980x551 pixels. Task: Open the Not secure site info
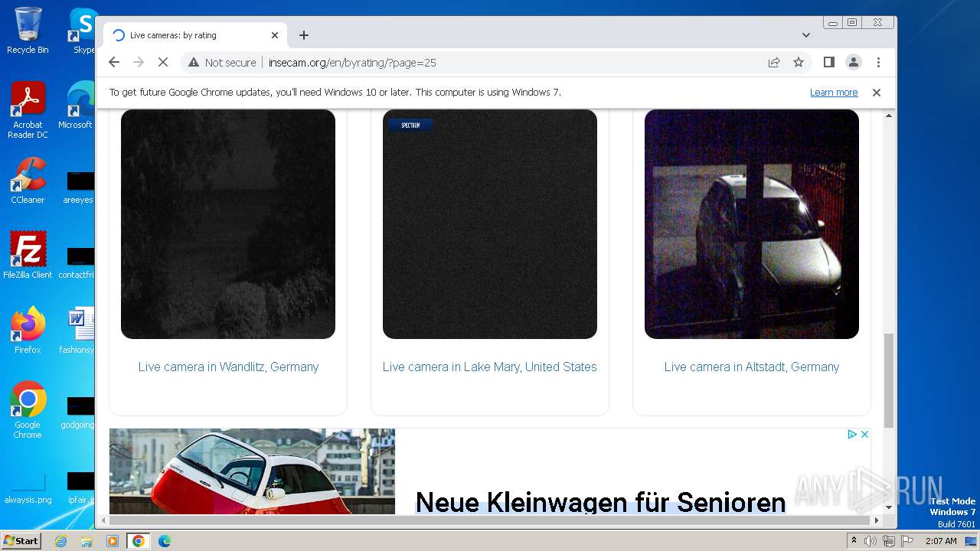(222, 63)
